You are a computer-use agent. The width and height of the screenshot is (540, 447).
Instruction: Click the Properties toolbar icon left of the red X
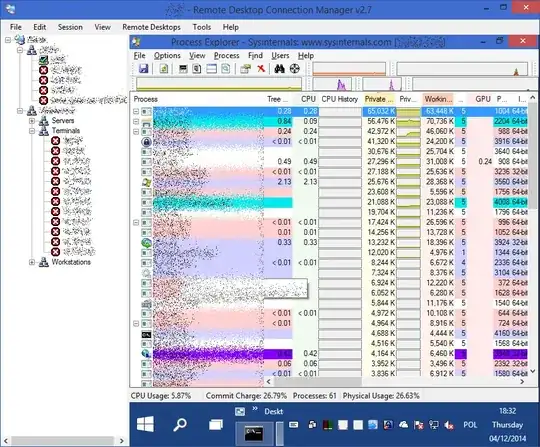tap(245, 69)
